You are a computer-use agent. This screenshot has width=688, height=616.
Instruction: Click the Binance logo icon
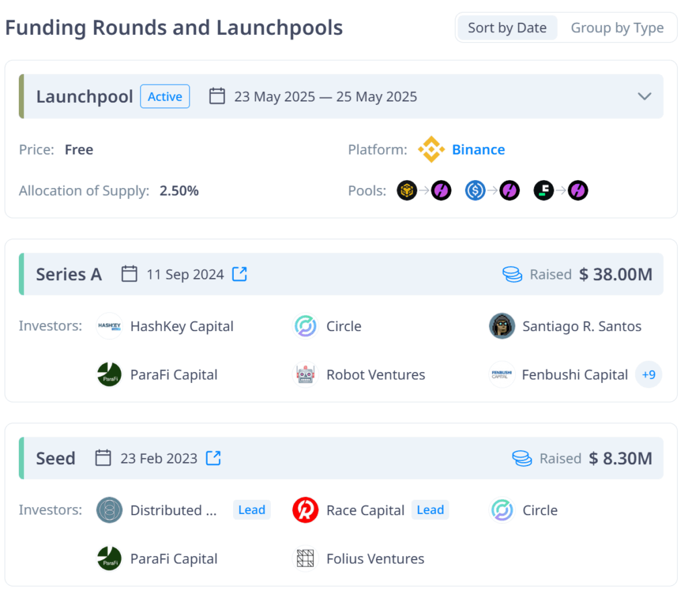point(431,149)
